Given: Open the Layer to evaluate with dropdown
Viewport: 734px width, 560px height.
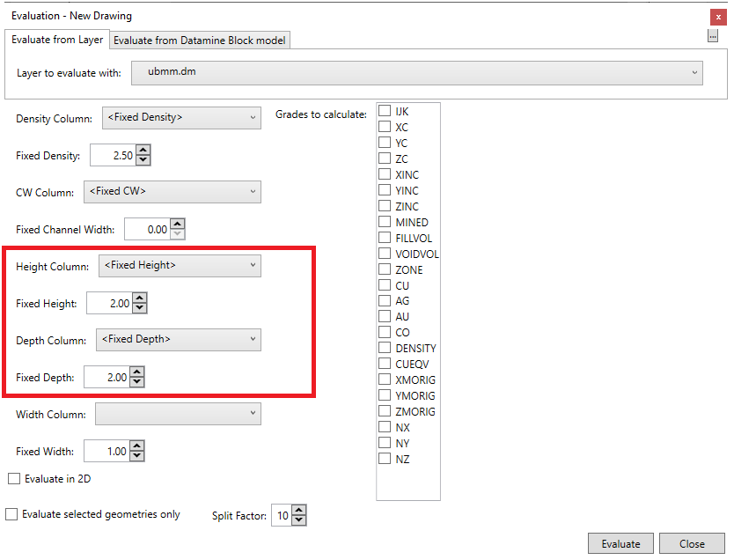Looking at the screenshot, I should (x=416, y=72).
